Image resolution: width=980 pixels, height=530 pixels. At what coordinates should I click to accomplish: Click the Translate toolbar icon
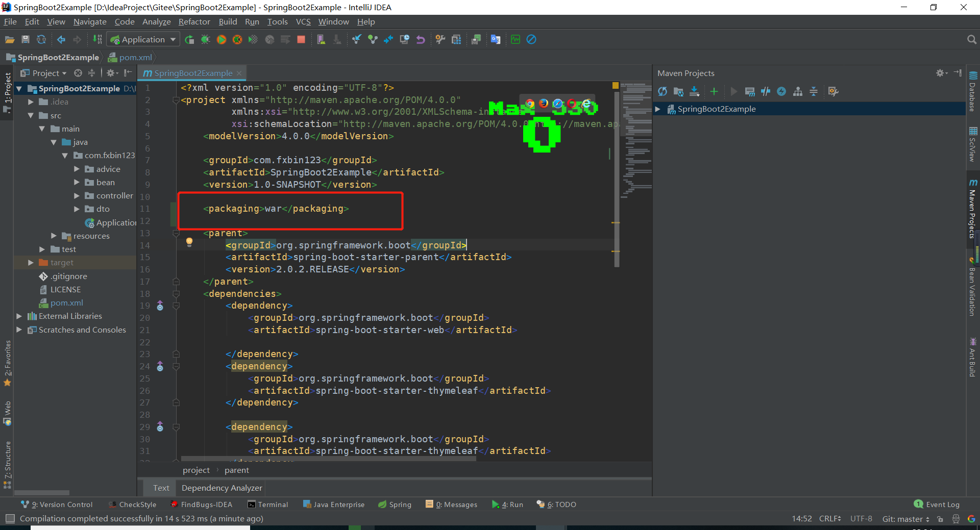click(x=496, y=39)
